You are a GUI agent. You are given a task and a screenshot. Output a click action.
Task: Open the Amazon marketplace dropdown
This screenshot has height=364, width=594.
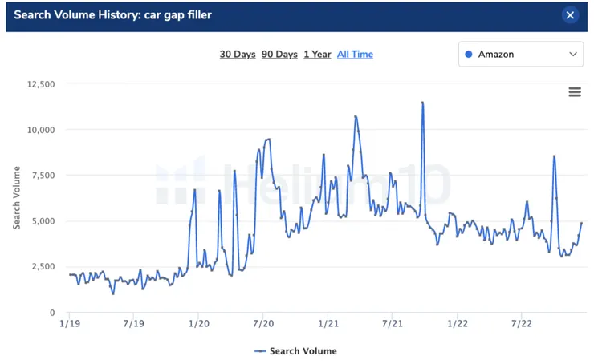(x=520, y=55)
